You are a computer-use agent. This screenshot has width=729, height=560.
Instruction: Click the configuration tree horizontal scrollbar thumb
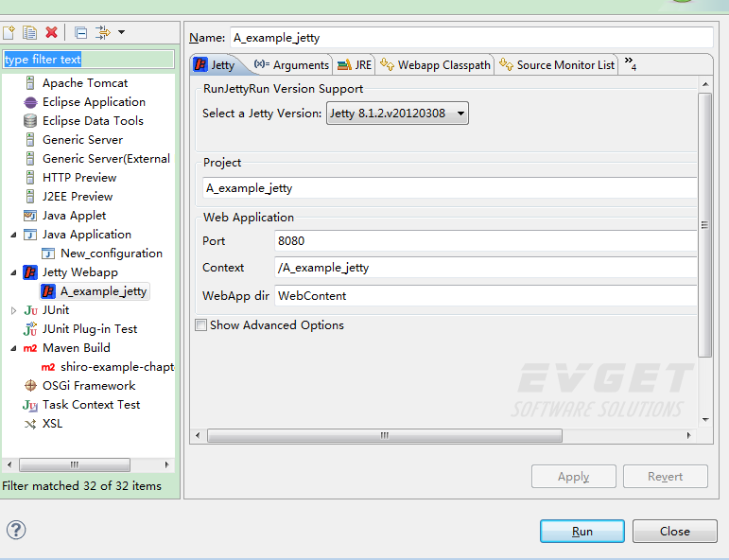(x=75, y=464)
